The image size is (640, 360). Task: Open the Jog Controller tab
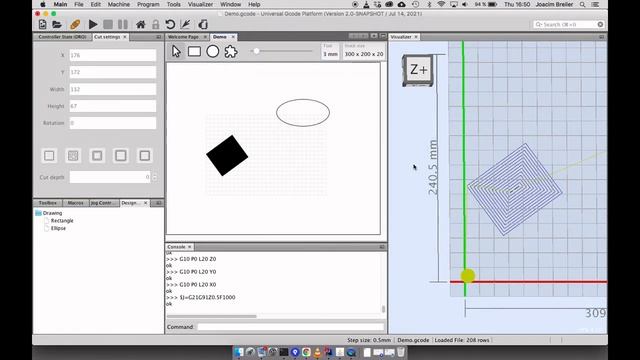(104, 203)
